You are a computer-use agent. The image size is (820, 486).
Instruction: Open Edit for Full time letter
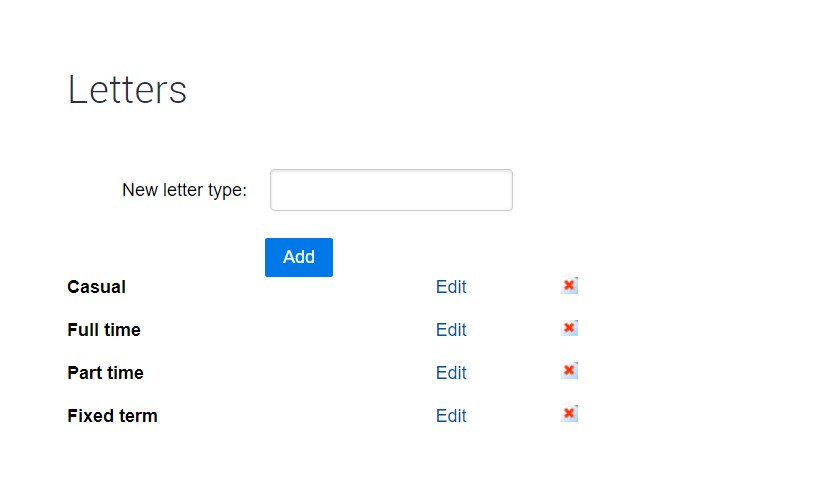[451, 330]
